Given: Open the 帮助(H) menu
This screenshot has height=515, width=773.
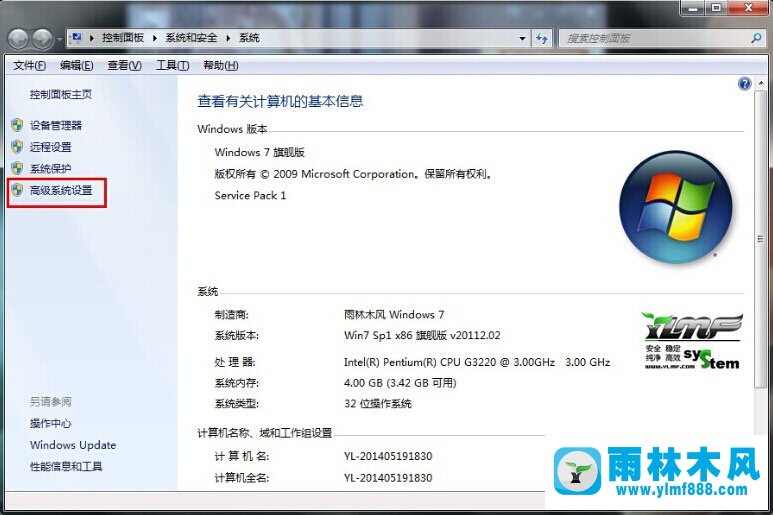Looking at the screenshot, I should 220,66.
